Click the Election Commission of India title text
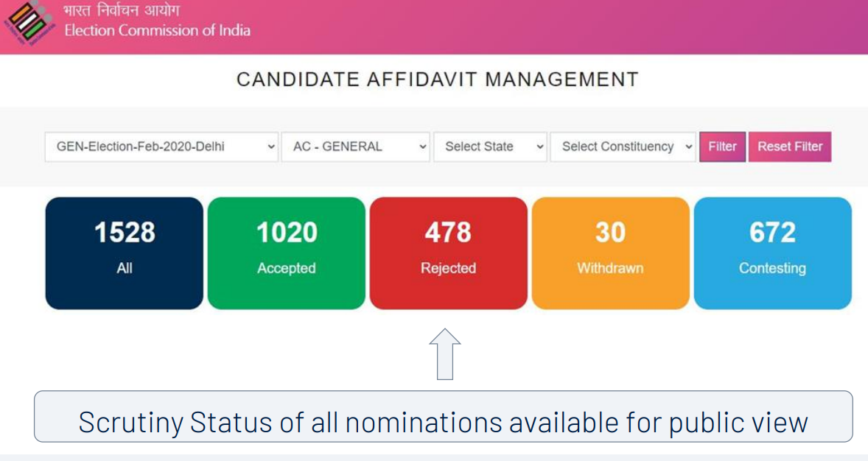The image size is (868, 461). pos(157,30)
